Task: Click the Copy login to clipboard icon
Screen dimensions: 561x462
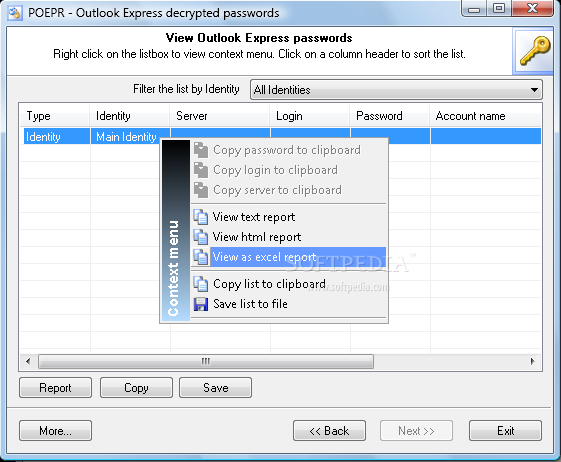Action: pos(201,170)
